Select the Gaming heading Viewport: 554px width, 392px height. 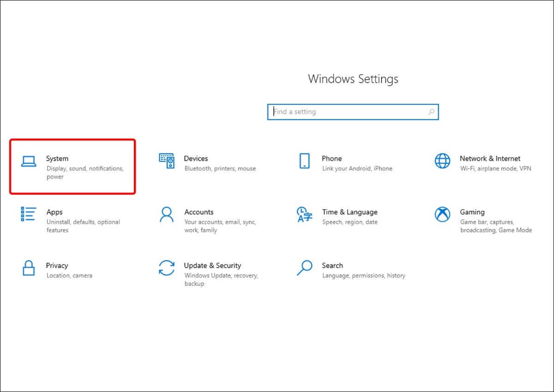click(x=472, y=212)
